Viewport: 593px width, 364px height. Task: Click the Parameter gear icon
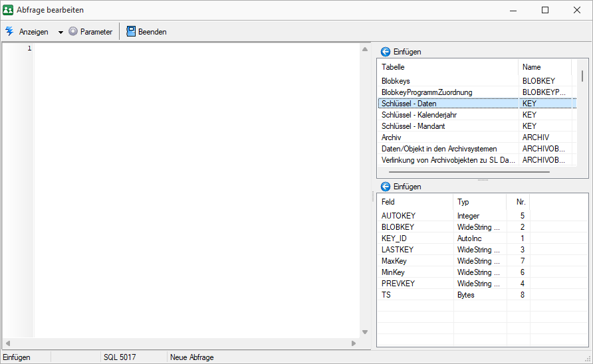tap(73, 31)
